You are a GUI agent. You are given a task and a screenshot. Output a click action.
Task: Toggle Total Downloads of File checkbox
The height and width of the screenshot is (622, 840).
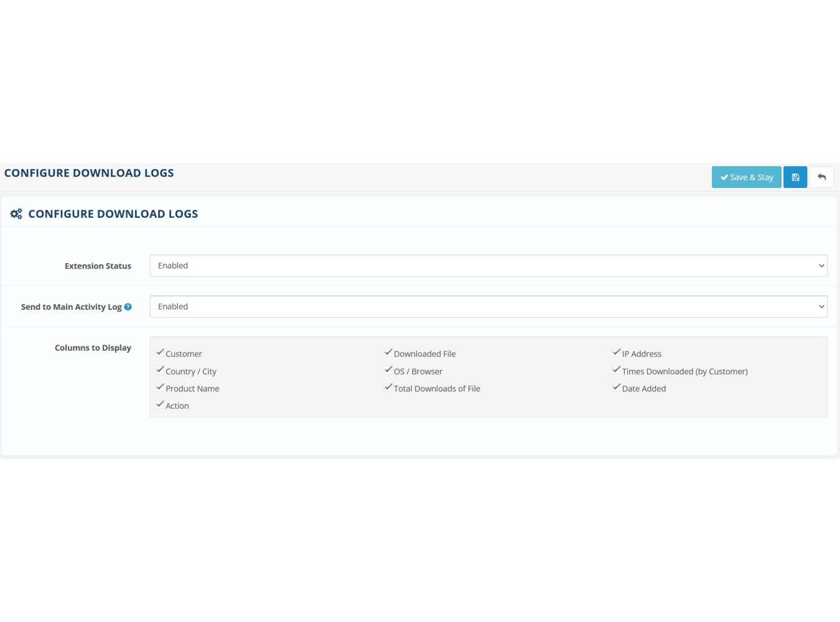[388, 388]
